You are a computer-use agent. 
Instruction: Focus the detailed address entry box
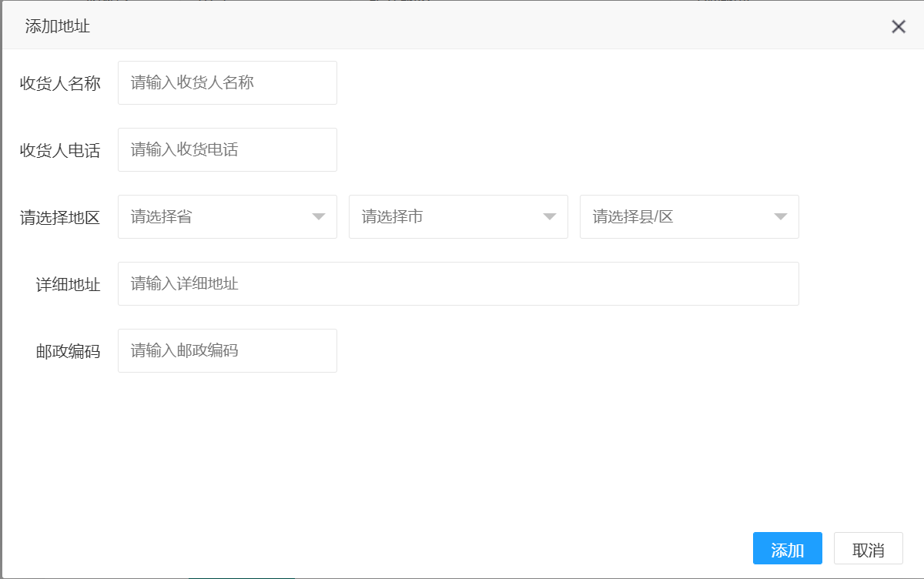[458, 283]
